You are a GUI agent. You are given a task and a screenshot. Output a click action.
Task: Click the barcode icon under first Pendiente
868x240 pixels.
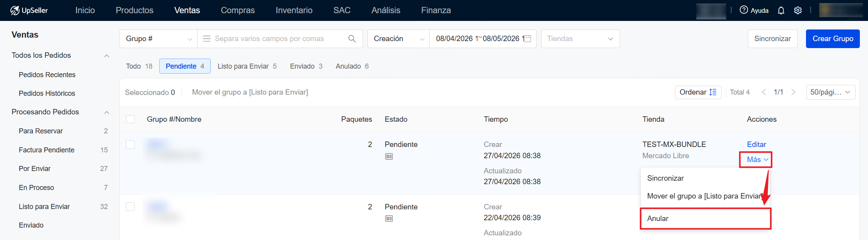tap(389, 156)
